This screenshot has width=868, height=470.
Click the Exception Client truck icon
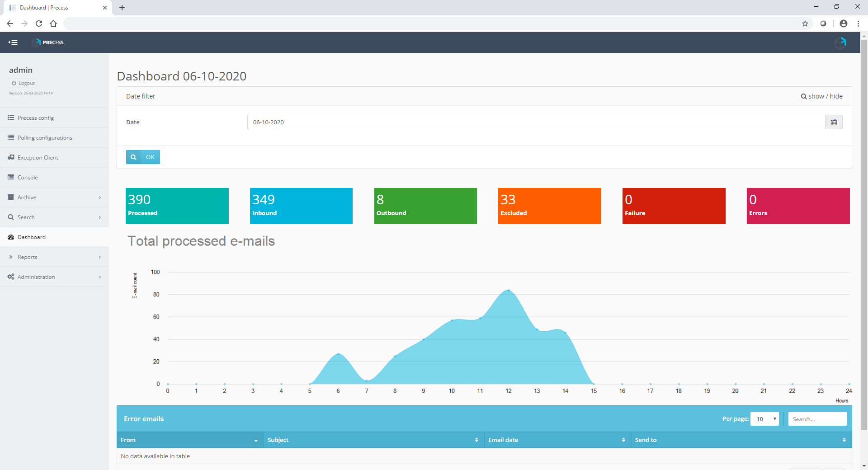click(x=11, y=158)
